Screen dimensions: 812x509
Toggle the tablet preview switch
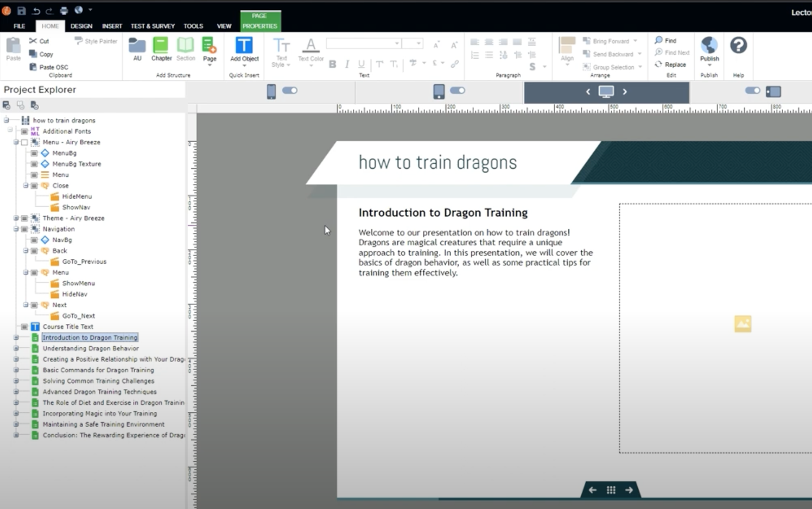pyautogui.click(x=458, y=91)
